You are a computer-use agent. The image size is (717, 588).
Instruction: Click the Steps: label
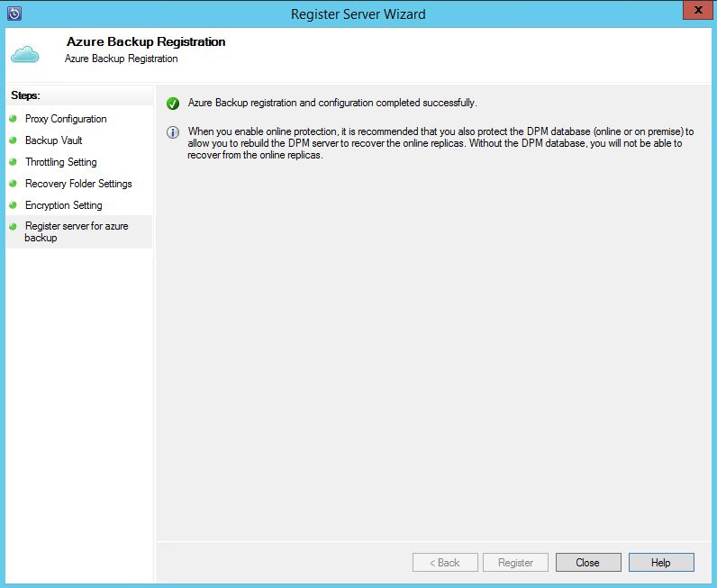pyautogui.click(x=25, y=95)
